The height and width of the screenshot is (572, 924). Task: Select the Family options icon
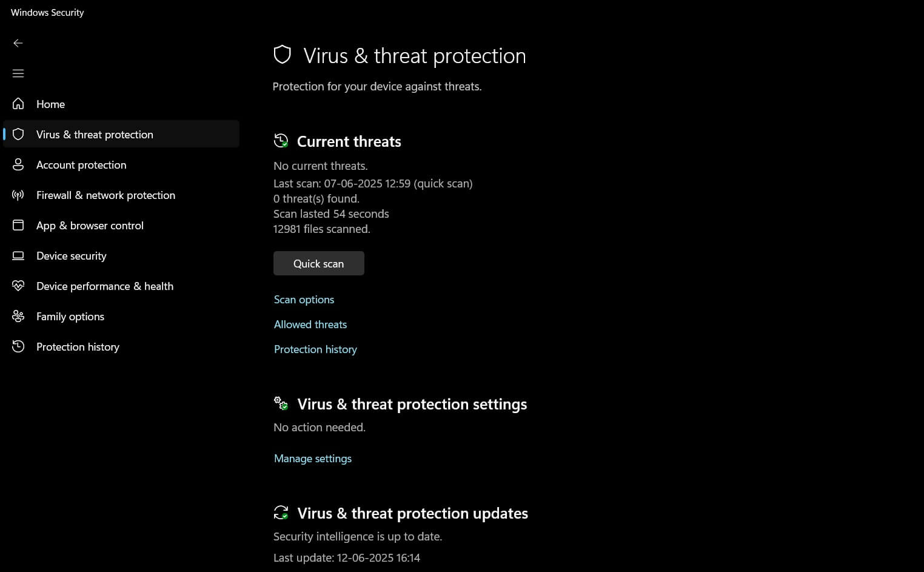(18, 316)
